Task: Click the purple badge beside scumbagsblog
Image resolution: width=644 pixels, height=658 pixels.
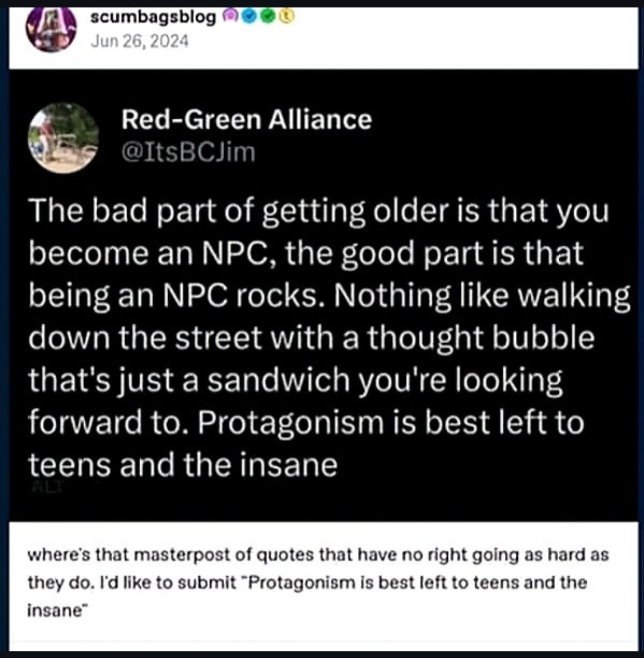Action: pyautogui.click(x=229, y=16)
